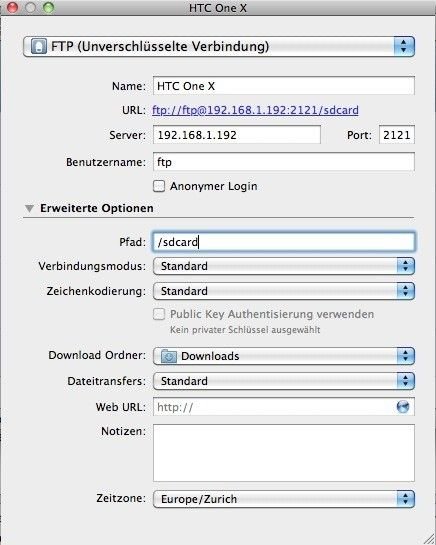Collapse the Erweiterte Optionen section
This screenshot has height=545, width=436.
(30, 208)
